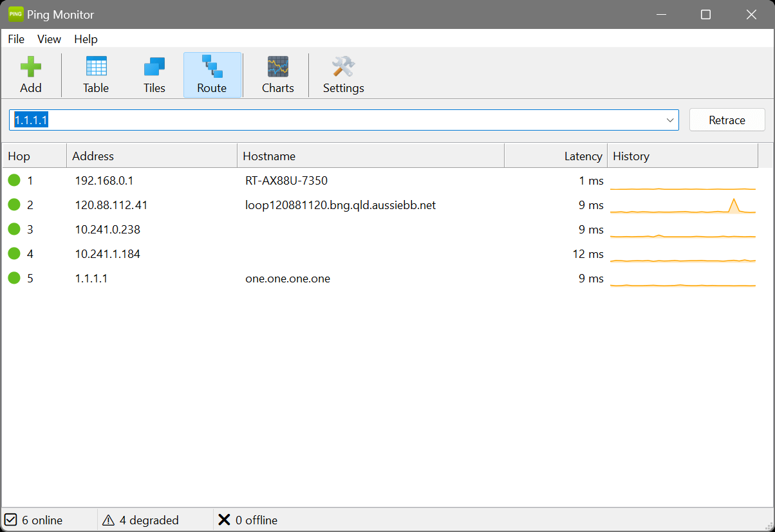Open the File menu

pyautogui.click(x=15, y=39)
